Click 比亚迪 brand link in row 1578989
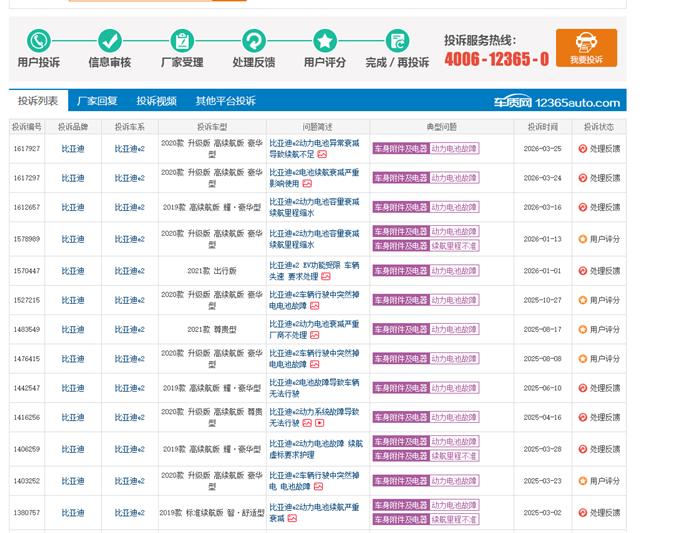The height and width of the screenshot is (533, 700). click(x=73, y=239)
